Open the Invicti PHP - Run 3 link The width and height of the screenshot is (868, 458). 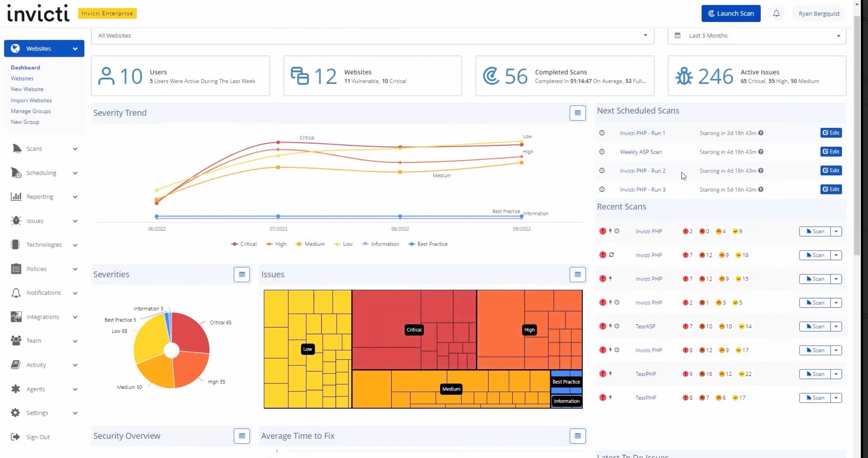click(x=642, y=190)
